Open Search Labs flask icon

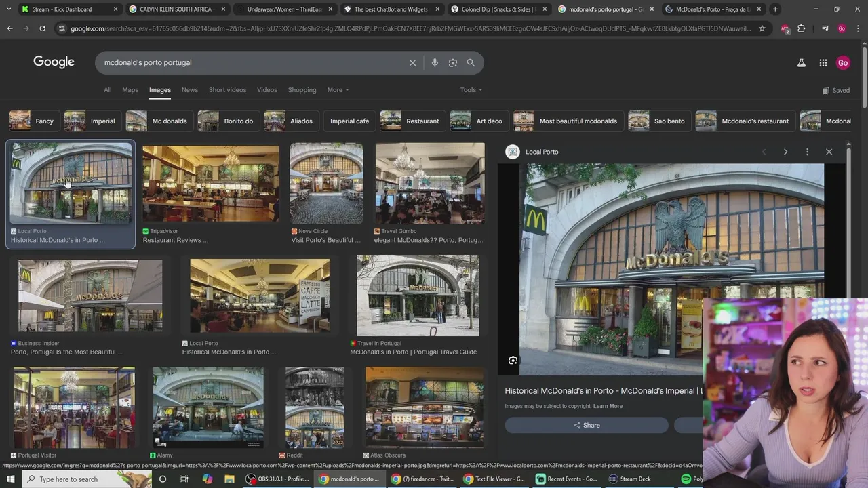[x=801, y=62]
